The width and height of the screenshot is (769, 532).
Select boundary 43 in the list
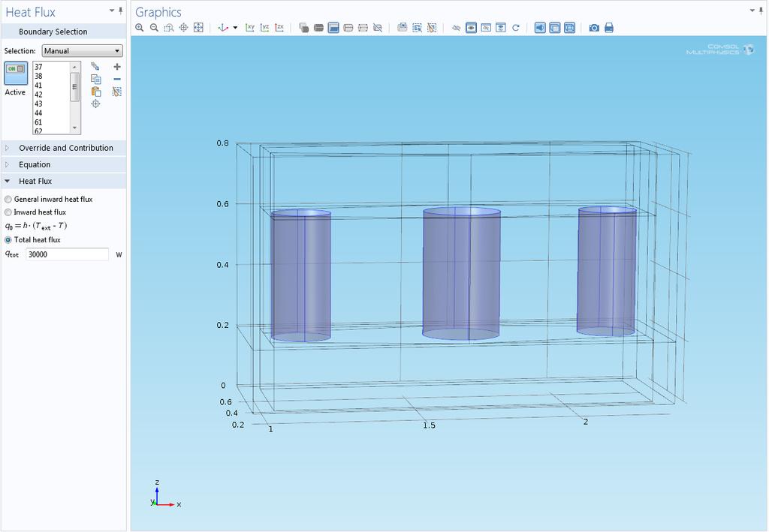pyautogui.click(x=38, y=104)
